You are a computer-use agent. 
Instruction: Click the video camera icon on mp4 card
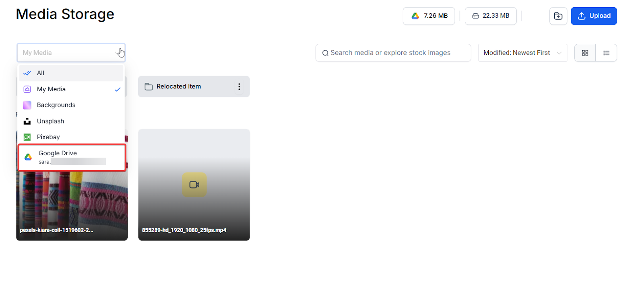click(194, 185)
